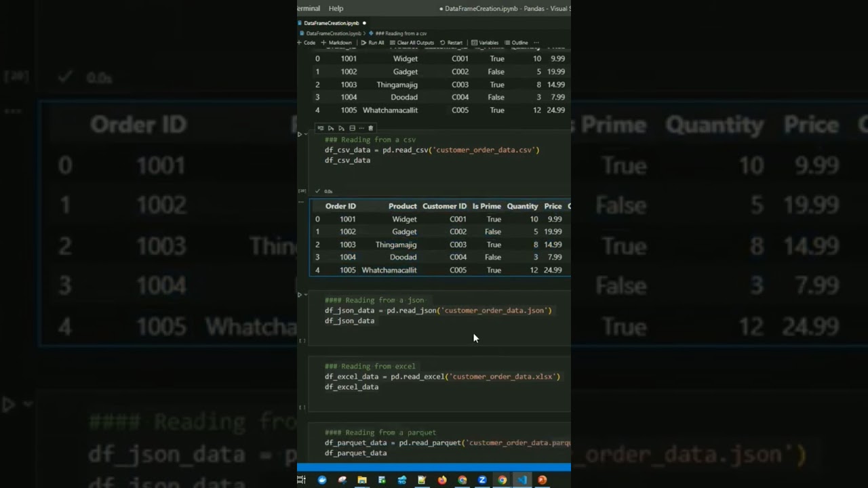Viewport: 868px width, 488px height.
Task: Select the DataFrameCreation.ipynb editor tab
Action: pyautogui.click(x=332, y=23)
